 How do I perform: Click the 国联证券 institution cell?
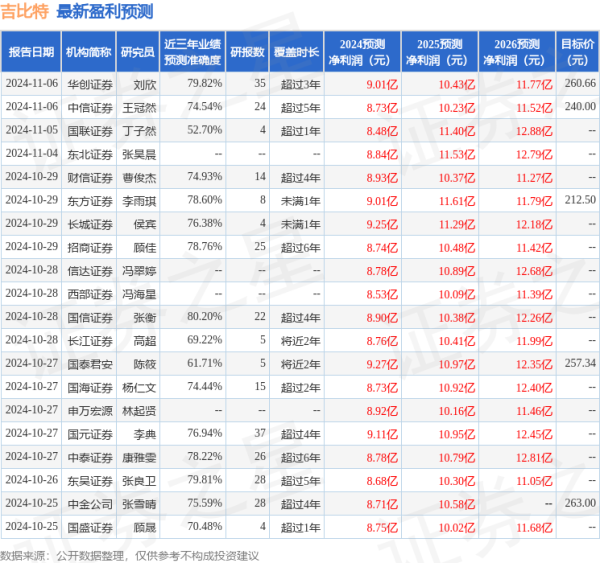[90, 131]
